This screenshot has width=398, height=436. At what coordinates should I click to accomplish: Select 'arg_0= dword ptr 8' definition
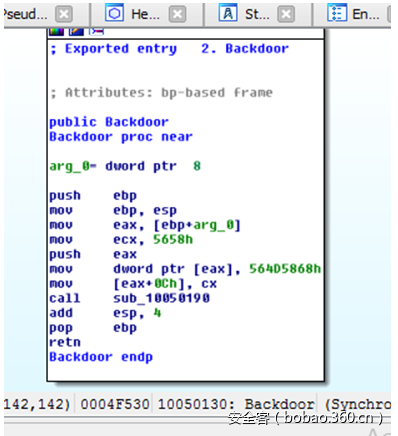pos(125,166)
